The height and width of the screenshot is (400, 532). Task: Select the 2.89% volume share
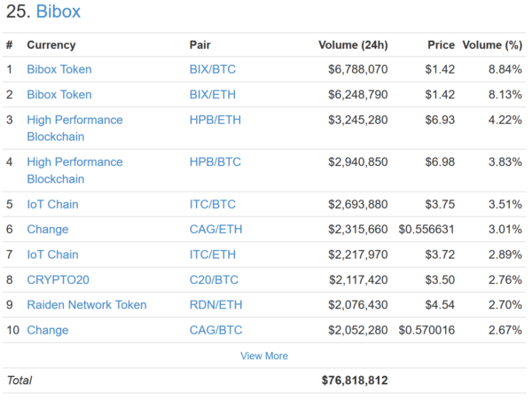[505, 255]
